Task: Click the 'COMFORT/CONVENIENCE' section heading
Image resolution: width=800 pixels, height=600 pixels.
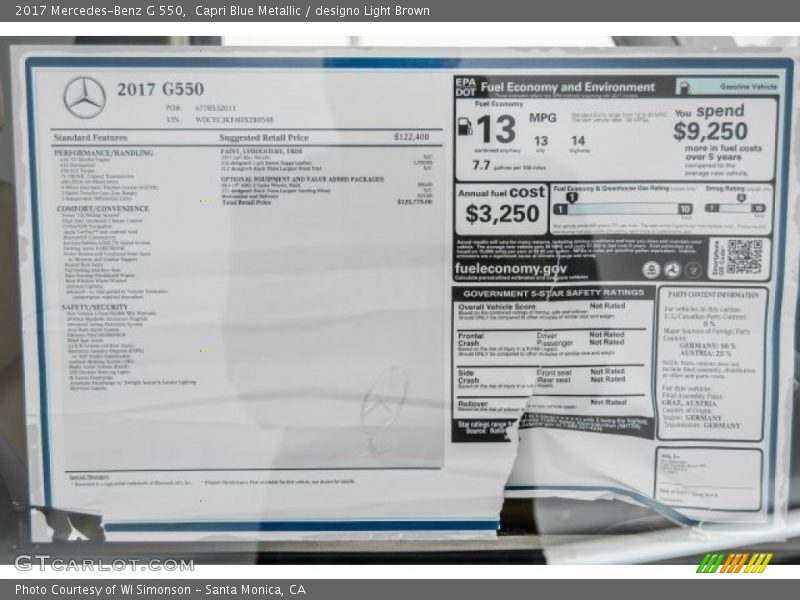Action: (x=103, y=209)
